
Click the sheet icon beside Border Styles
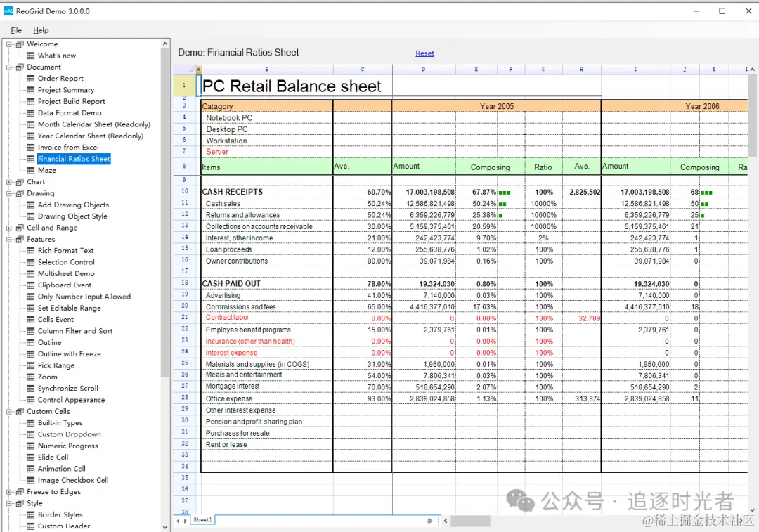[x=30, y=514]
